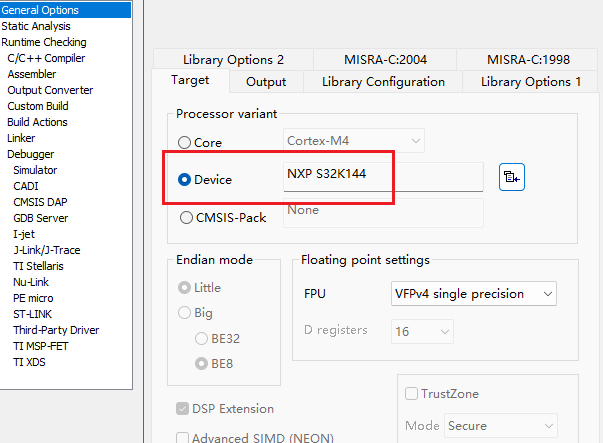Open Third-Party Driver settings

click(x=56, y=330)
